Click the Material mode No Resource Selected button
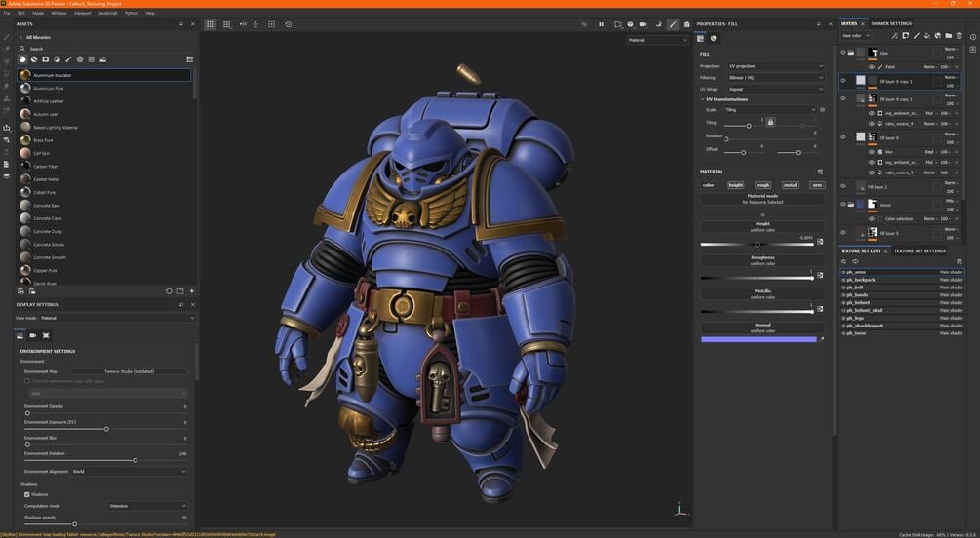980x538 pixels. coord(763,199)
